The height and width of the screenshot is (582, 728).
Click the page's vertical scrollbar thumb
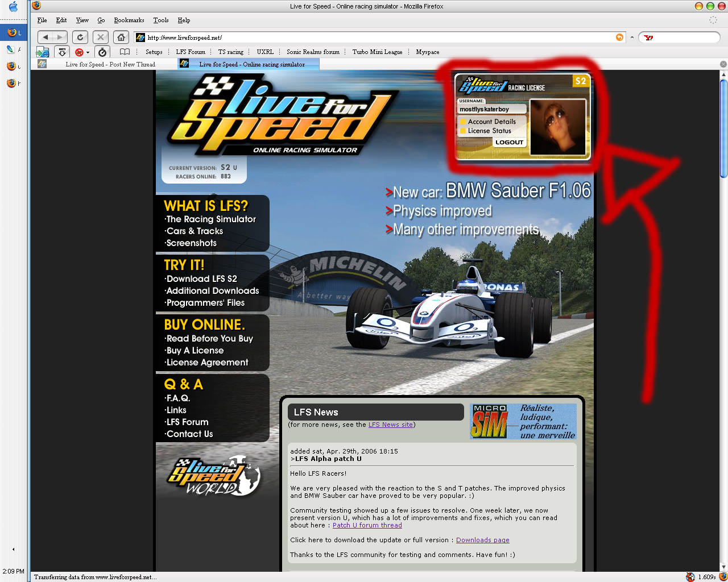pos(723,129)
